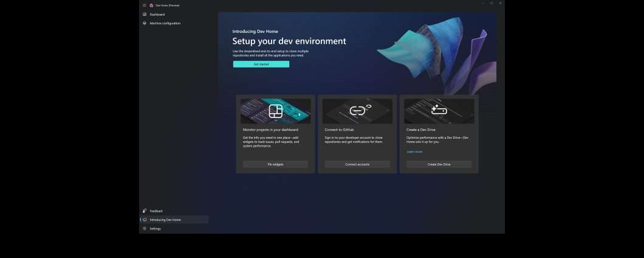Open the Feedback item
The height and width of the screenshot is (258, 644).
pyautogui.click(x=174, y=211)
